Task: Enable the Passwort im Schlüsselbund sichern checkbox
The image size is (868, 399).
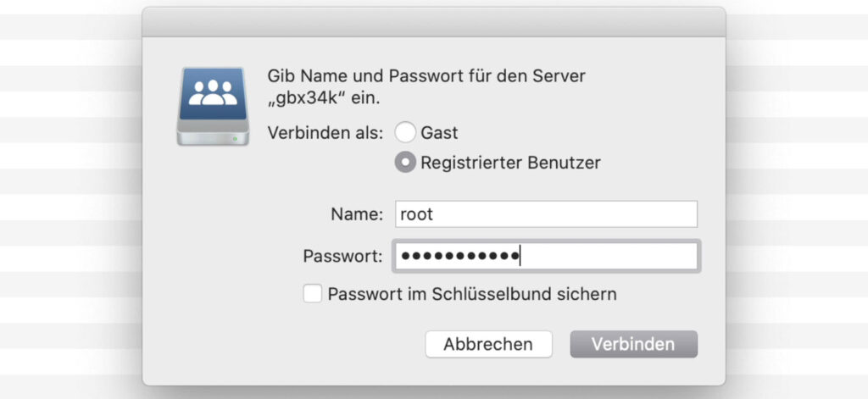Action: [x=313, y=294]
